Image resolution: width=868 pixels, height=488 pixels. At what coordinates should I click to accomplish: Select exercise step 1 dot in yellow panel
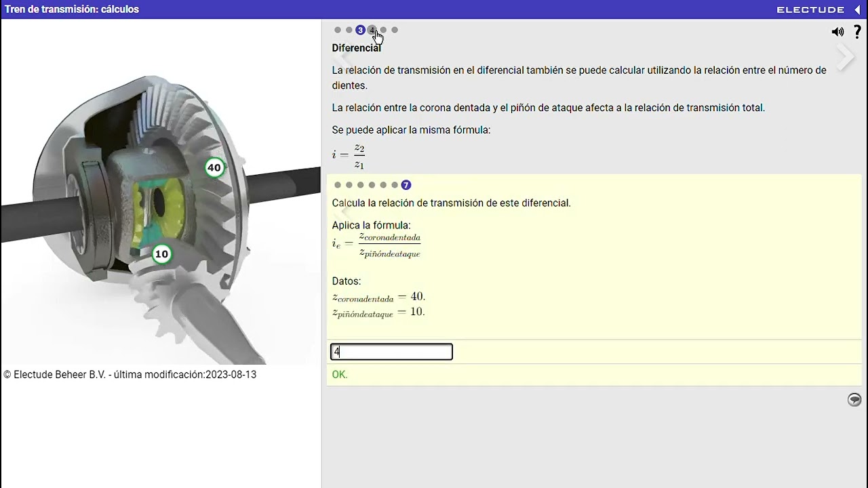click(x=338, y=185)
